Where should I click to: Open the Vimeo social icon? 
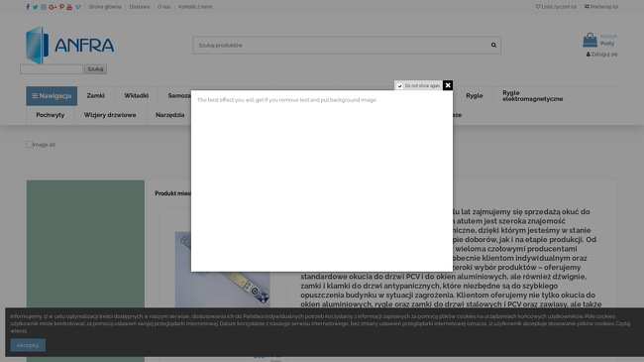point(78,7)
